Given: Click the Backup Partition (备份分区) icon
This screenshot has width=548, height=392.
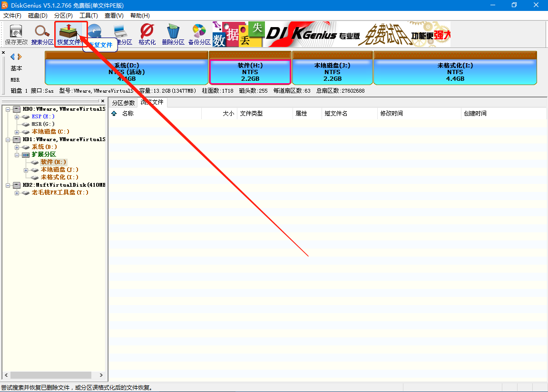Looking at the screenshot, I should click(x=199, y=35).
